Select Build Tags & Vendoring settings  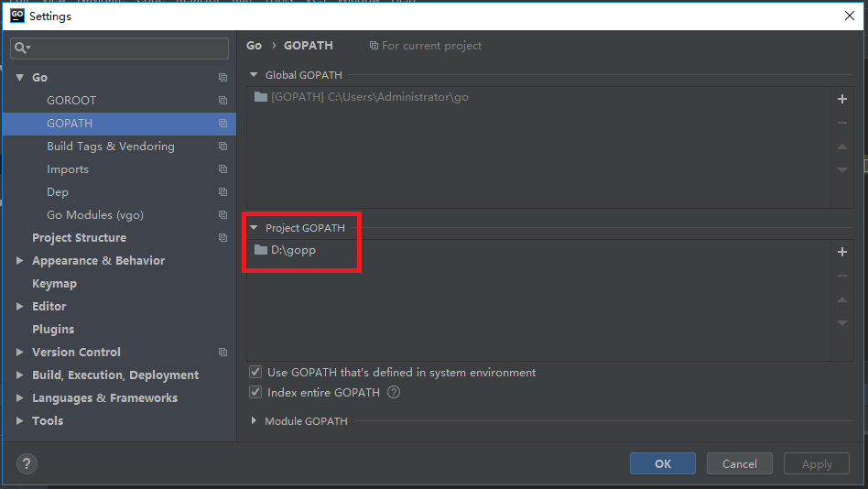tap(110, 147)
